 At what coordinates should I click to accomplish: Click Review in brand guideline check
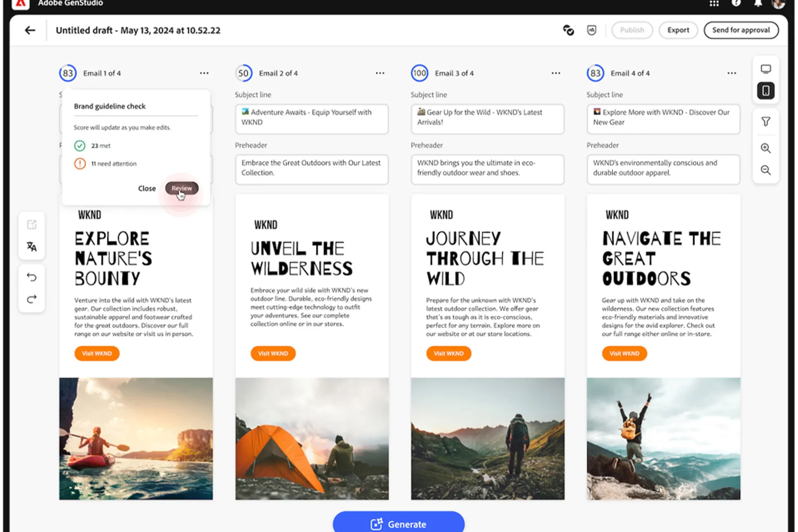(182, 188)
